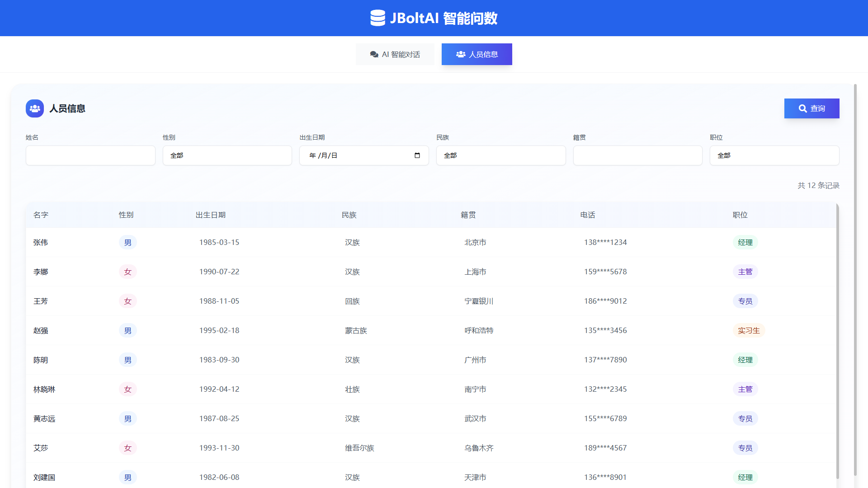Click the JBoltAI database logo icon
The height and width of the screenshot is (488, 868).
[377, 18]
